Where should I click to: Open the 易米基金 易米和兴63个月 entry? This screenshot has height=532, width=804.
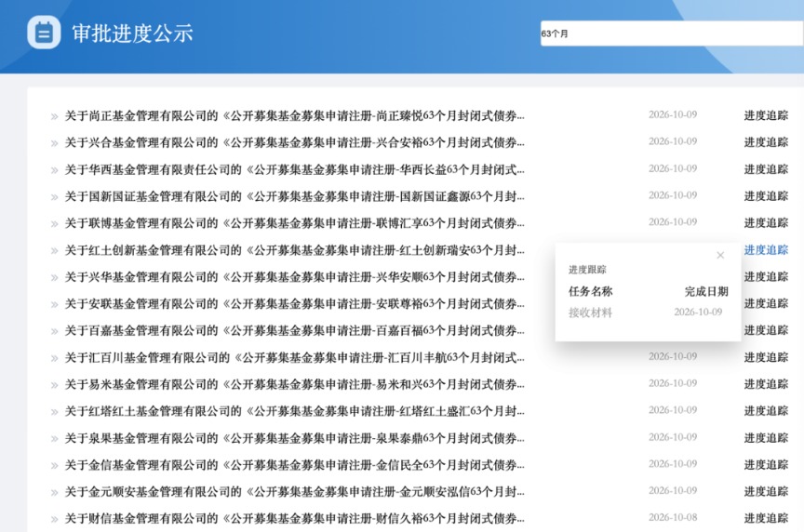[x=294, y=384]
